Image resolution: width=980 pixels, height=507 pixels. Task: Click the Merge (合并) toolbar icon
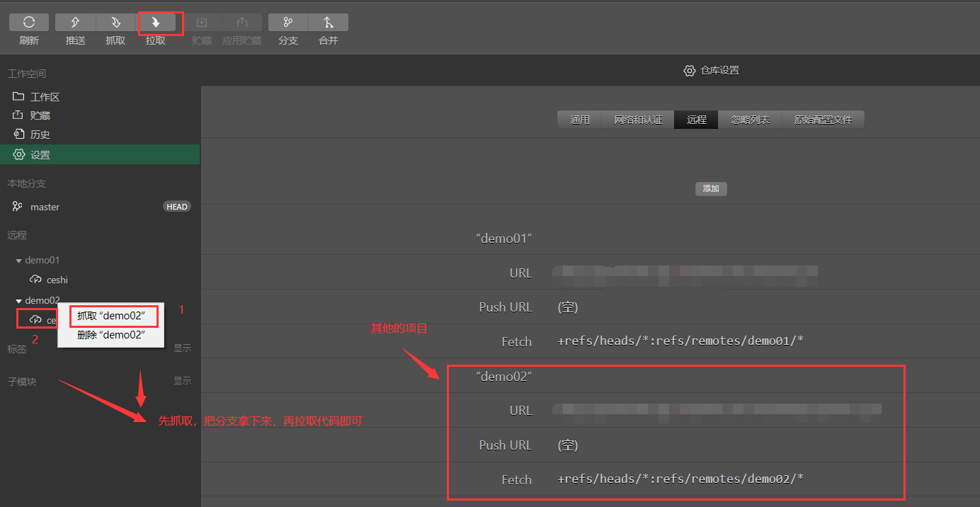(329, 23)
